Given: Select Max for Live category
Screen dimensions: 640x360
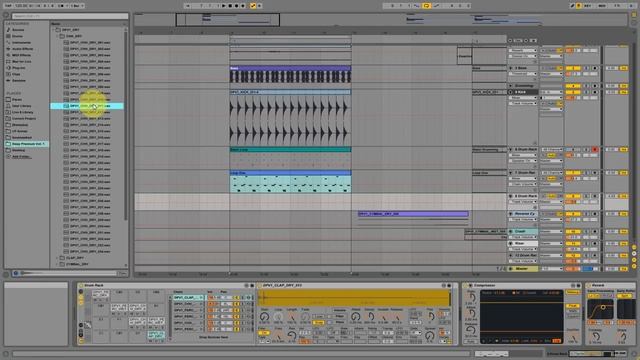Looking at the screenshot, I should (x=21, y=61).
